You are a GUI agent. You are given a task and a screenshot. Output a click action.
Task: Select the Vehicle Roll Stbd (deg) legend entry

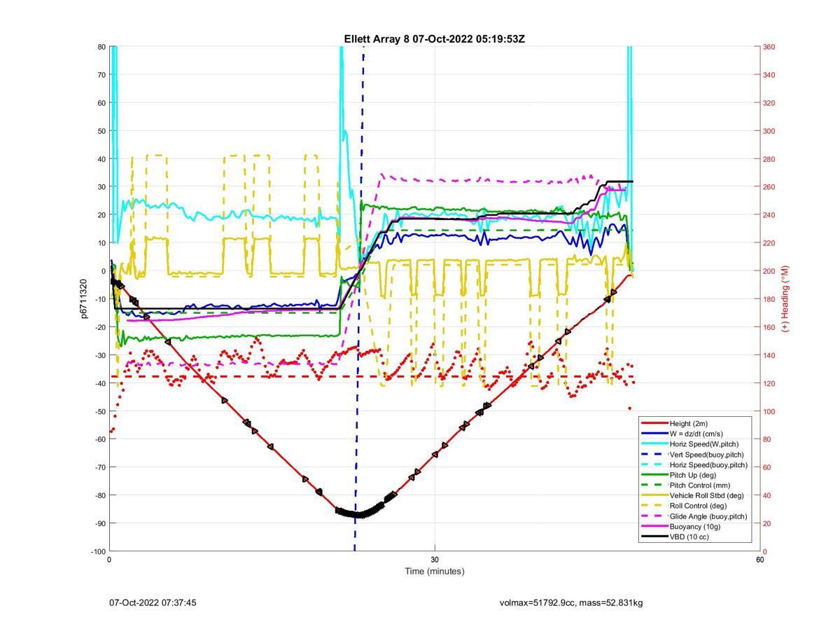click(x=692, y=495)
